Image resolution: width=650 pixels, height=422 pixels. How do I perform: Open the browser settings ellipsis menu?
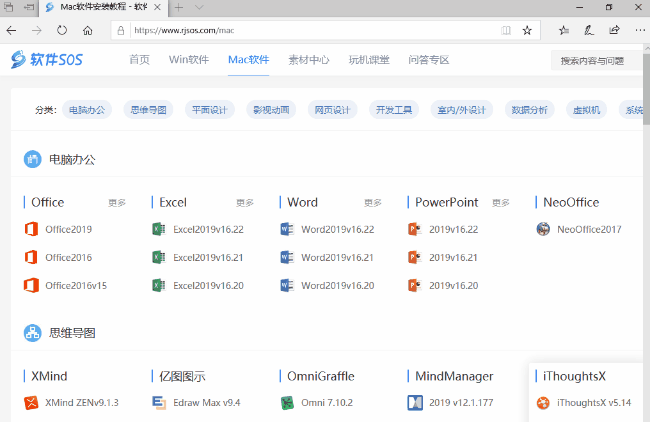(x=640, y=30)
